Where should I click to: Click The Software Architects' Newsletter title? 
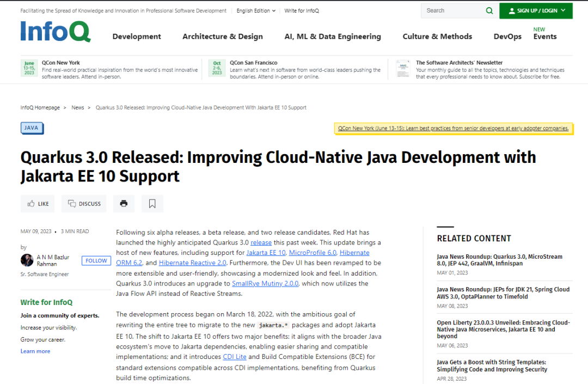click(459, 63)
